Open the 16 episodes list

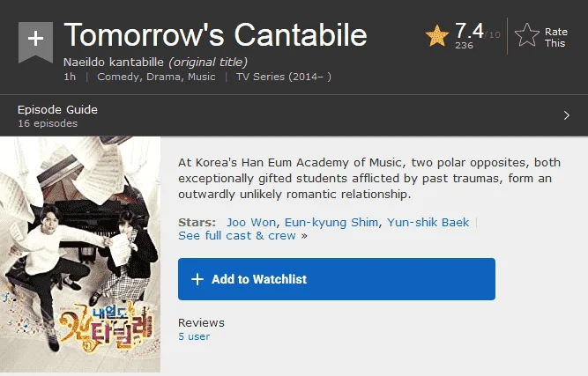[x=48, y=123]
